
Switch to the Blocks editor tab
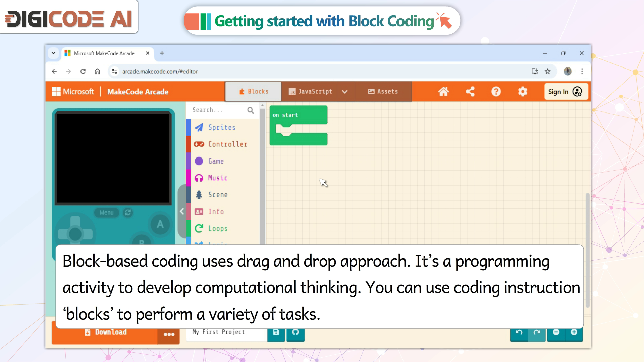pos(253,91)
